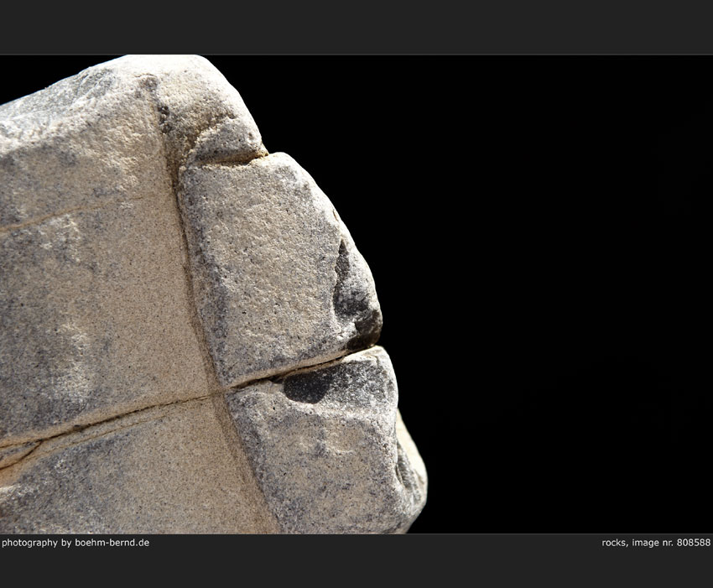713x588 pixels.
Task: Open the boehm-bernd.de website link
Action: tap(112, 543)
